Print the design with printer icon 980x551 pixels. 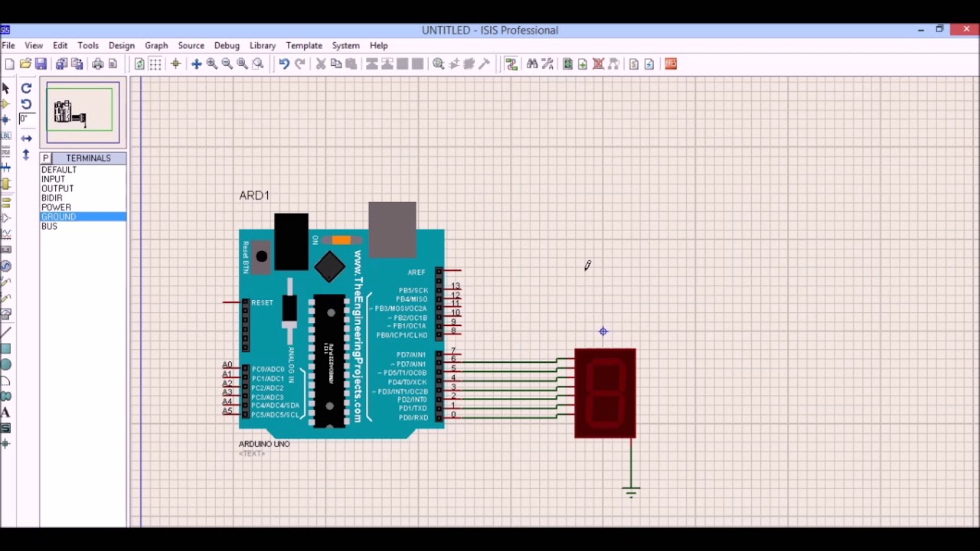pyautogui.click(x=98, y=64)
